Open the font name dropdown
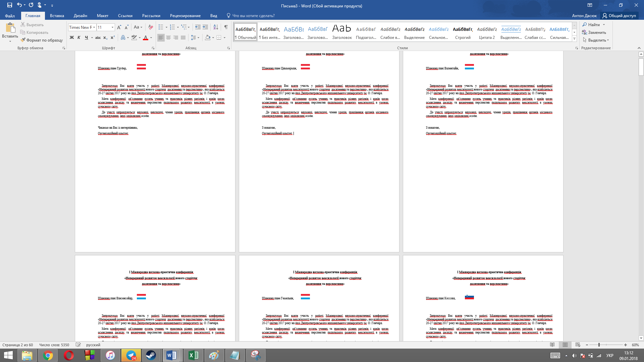This screenshot has width=644, height=362. click(x=94, y=27)
